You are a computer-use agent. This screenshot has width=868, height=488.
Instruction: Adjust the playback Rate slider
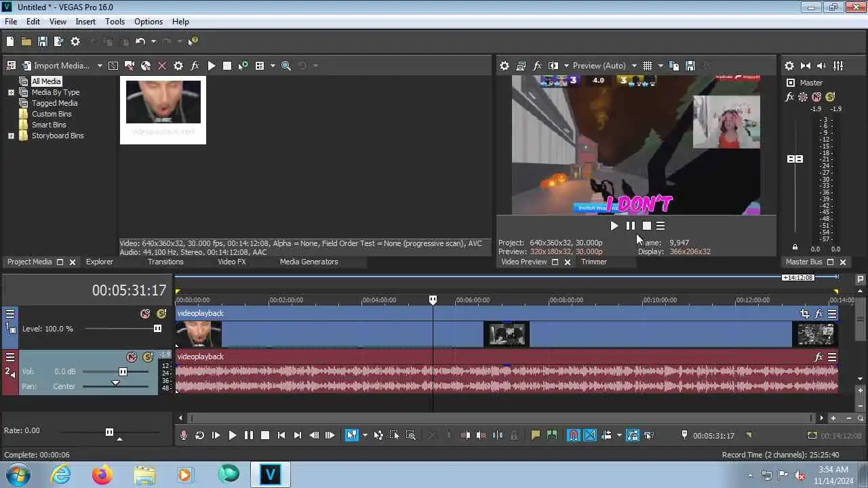click(109, 432)
